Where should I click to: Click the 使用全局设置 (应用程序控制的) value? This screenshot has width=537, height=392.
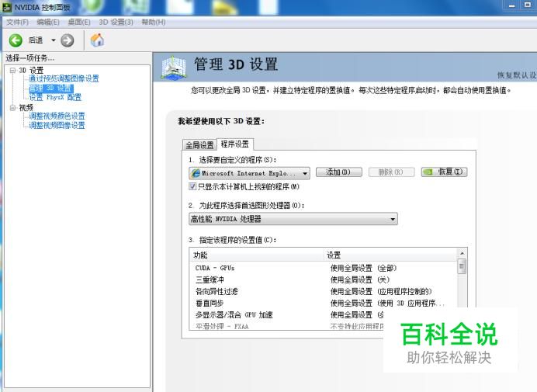coord(381,291)
